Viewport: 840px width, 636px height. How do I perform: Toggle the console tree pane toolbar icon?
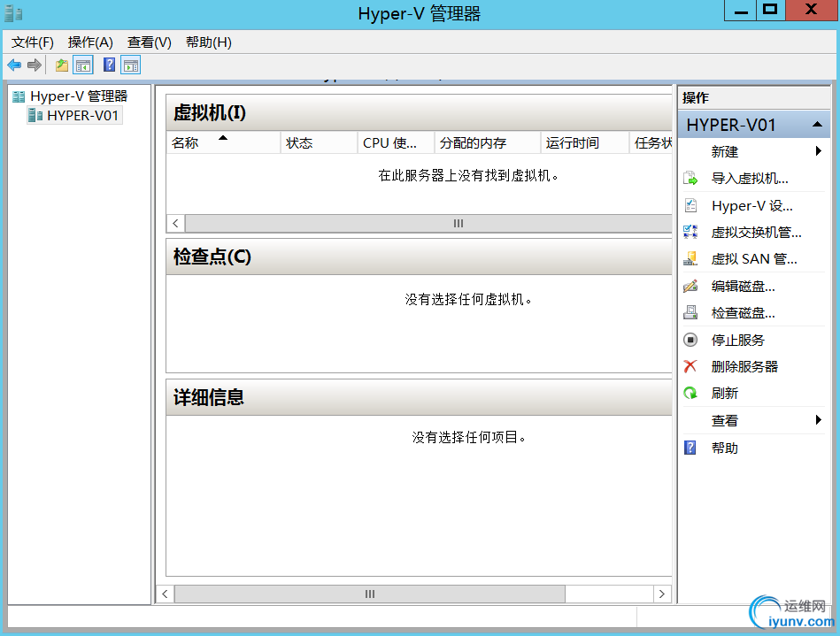point(83,65)
